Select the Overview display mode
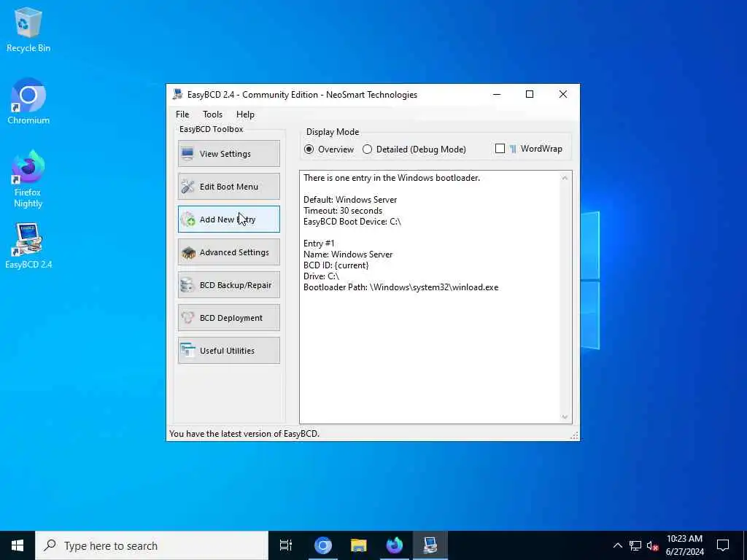This screenshot has height=560, width=747. click(x=329, y=149)
